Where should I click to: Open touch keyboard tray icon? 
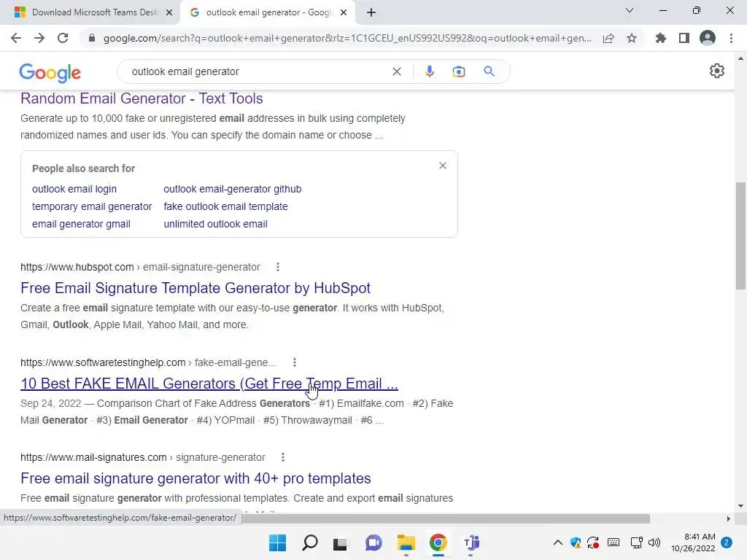point(614,542)
